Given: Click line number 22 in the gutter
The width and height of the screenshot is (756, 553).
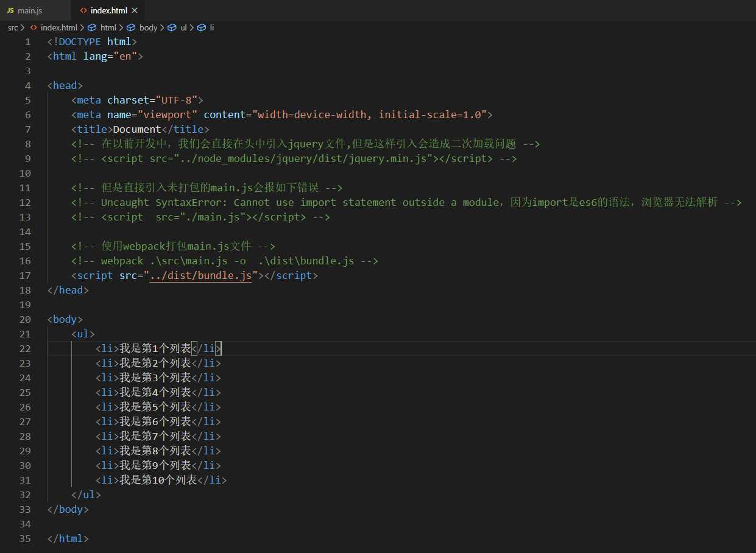Looking at the screenshot, I should click(x=24, y=348).
